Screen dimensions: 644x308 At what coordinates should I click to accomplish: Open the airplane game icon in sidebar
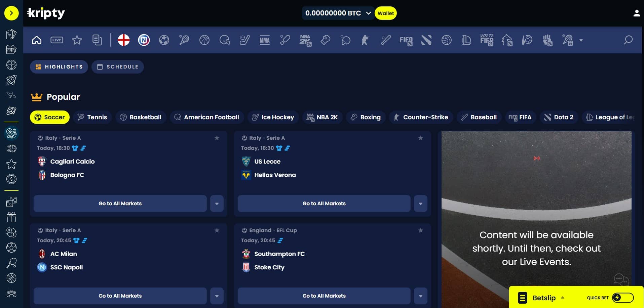pyautogui.click(x=11, y=95)
